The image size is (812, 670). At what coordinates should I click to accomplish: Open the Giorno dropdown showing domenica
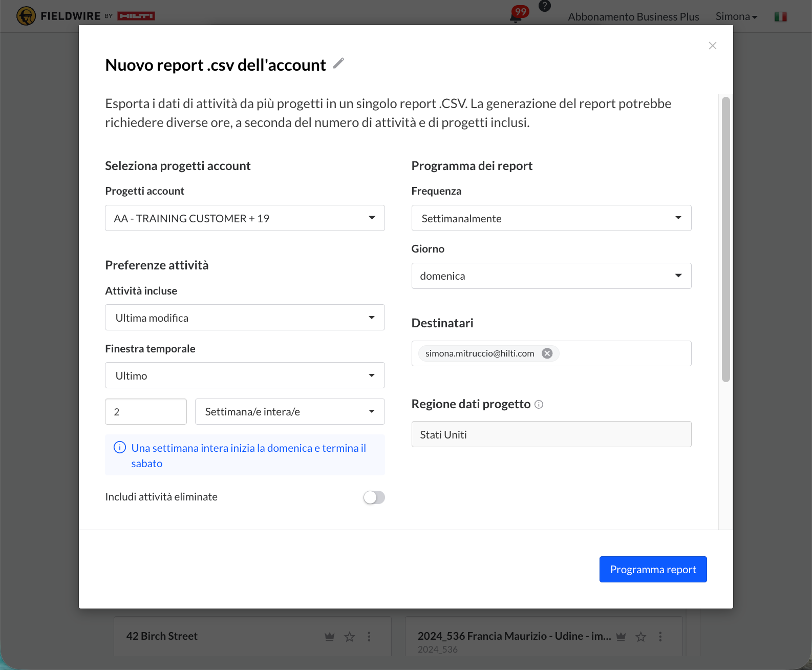pos(551,276)
